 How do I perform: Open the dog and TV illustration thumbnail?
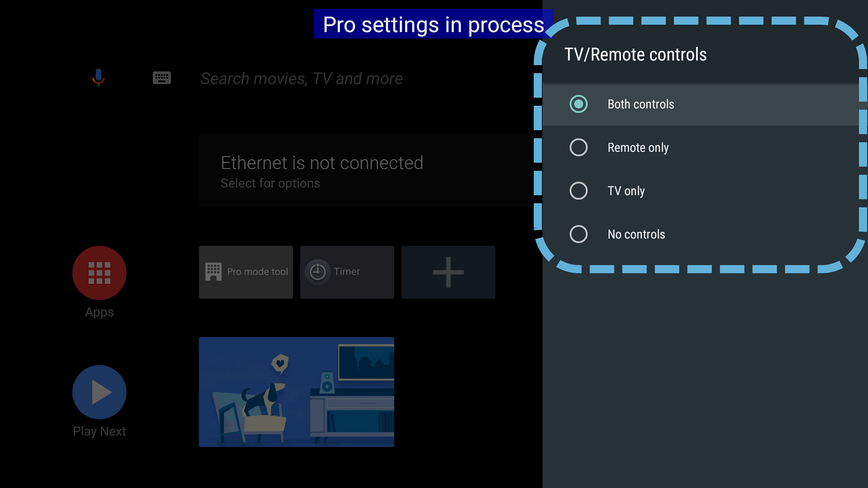[x=297, y=392]
